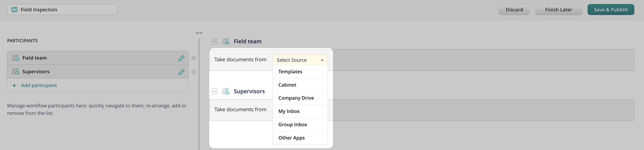
Task: Edit Field team participant with pencil icon
Action: point(181,58)
